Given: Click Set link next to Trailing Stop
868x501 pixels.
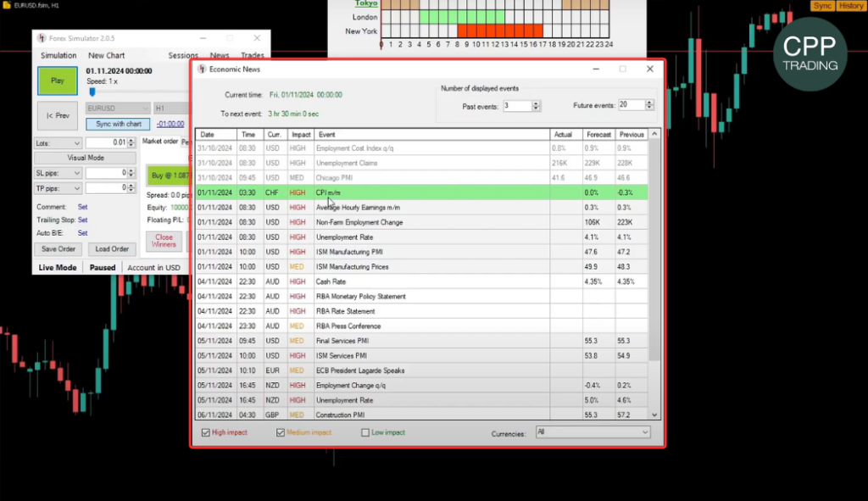Looking at the screenshot, I should point(82,220).
